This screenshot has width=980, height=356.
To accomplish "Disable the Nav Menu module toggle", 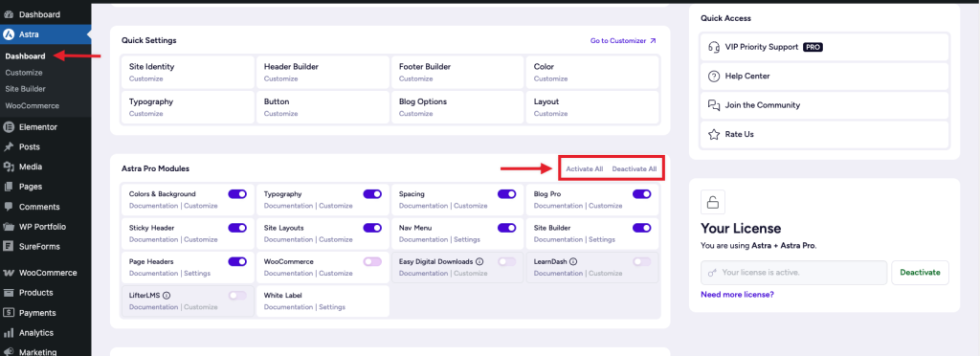I will pos(507,228).
